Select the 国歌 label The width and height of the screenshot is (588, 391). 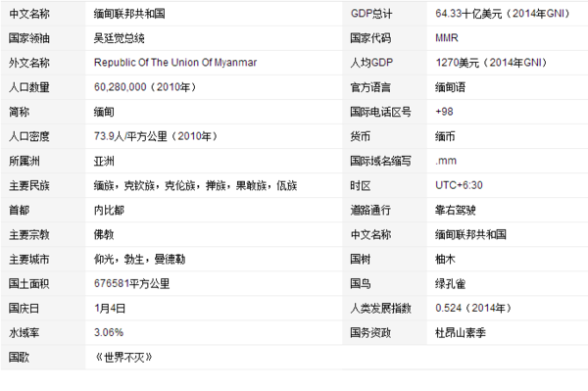(x=20, y=358)
